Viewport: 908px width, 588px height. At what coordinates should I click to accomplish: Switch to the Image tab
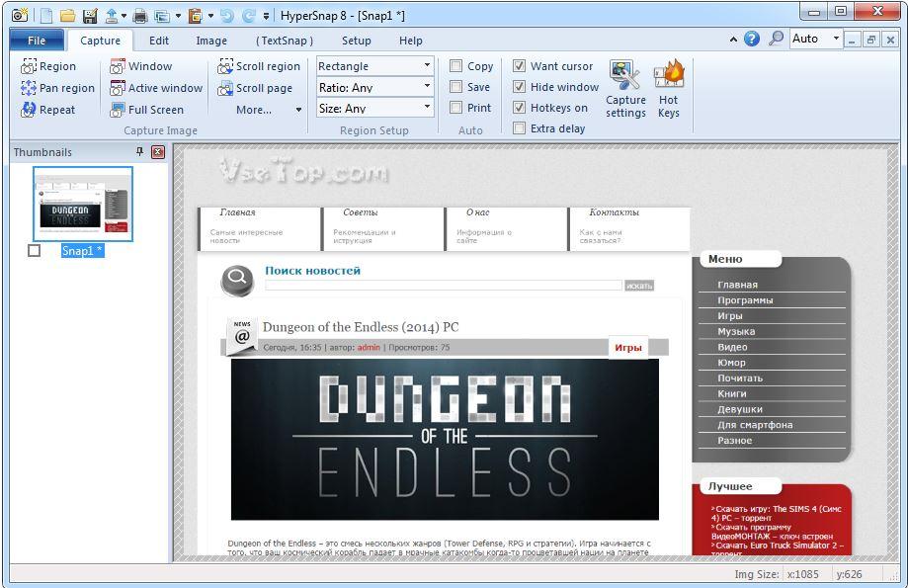211,41
